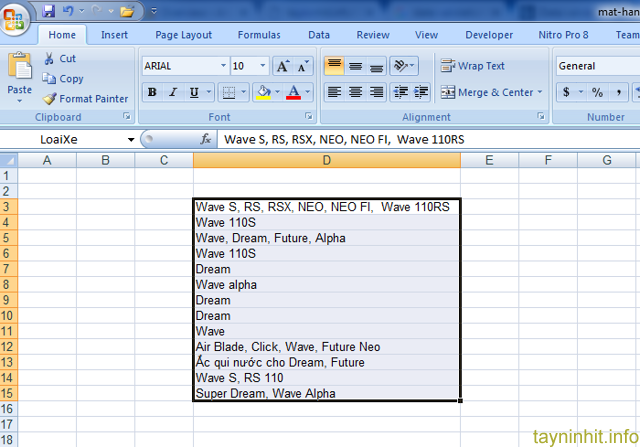Open the General number format dropdown
640x447 pixels.
click(x=596, y=66)
